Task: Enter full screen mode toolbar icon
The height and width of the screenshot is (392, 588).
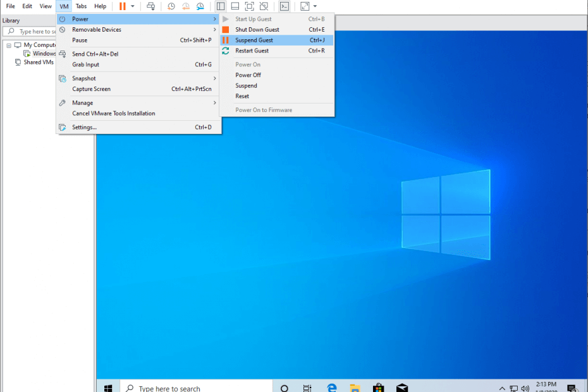Action: coord(249,6)
